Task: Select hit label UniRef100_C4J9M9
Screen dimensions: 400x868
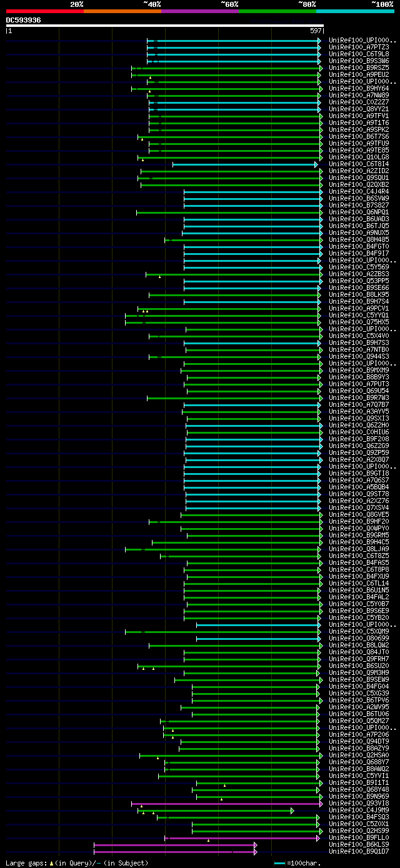Action: [359, 810]
